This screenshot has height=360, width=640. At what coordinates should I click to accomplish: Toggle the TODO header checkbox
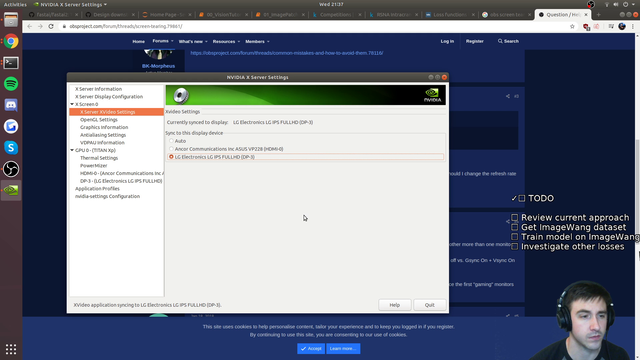522,198
